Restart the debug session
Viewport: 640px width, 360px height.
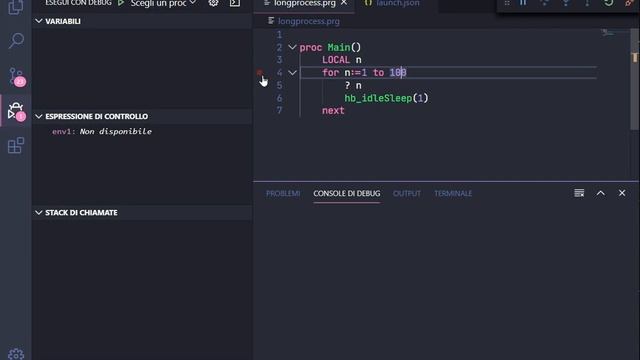608,3
